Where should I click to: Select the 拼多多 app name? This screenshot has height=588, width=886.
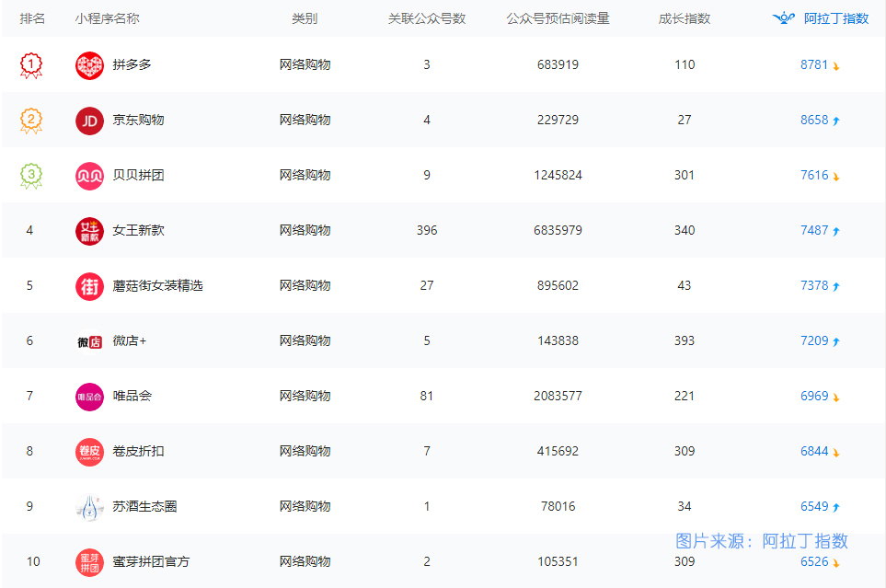[132, 65]
